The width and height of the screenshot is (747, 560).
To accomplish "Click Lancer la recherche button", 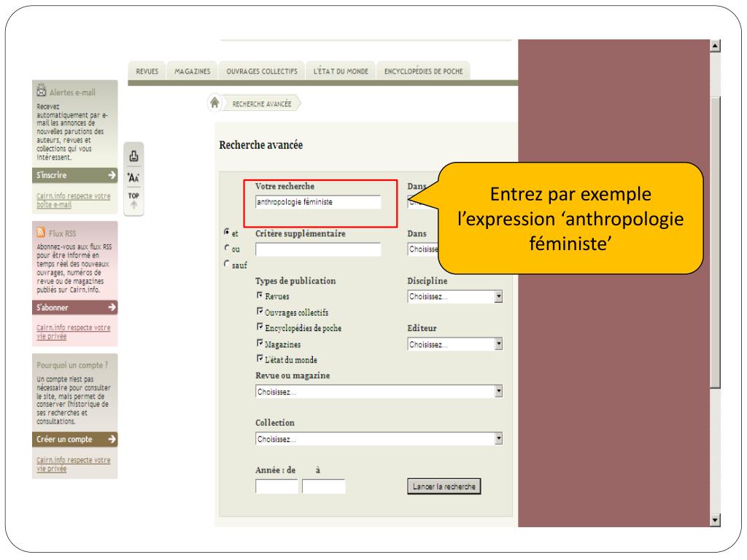I will coord(444,486).
